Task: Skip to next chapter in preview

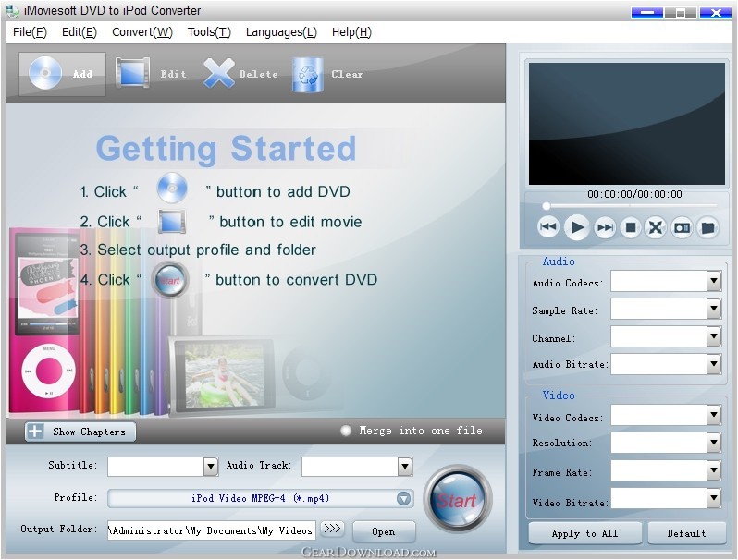Action: click(x=605, y=228)
